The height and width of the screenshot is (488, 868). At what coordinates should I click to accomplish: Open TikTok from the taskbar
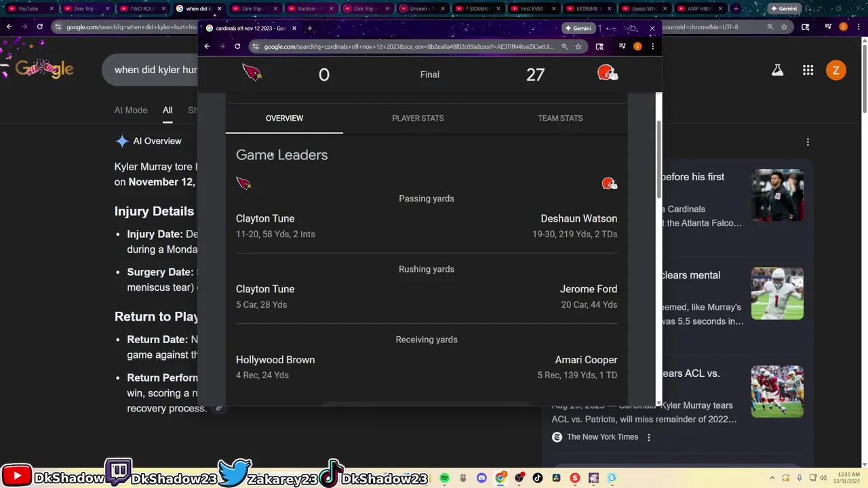point(538,478)
